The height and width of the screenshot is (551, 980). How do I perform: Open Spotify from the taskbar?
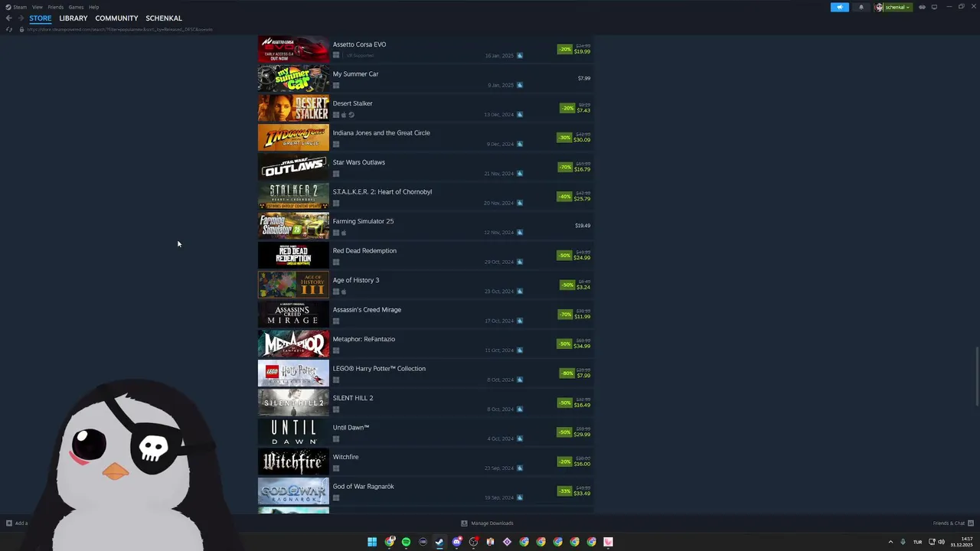coord(406,542)
